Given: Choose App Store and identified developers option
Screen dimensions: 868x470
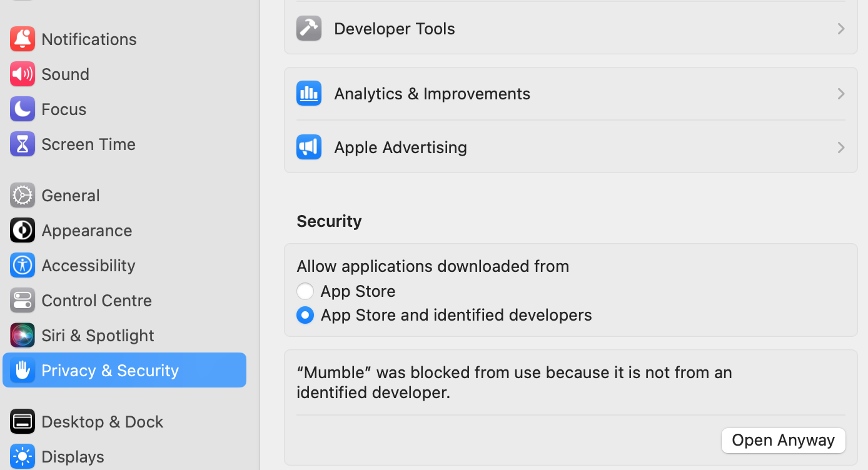Looking at the screenshot, I should (305, 314).
